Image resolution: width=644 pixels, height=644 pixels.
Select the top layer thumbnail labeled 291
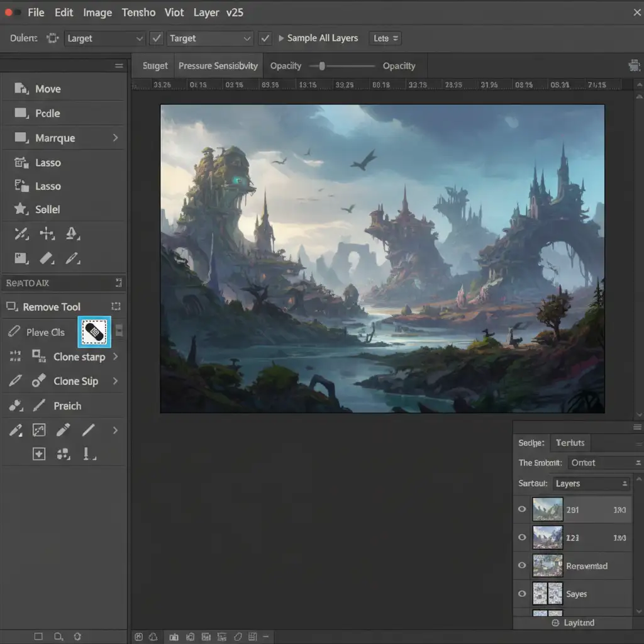coord(547,509)
